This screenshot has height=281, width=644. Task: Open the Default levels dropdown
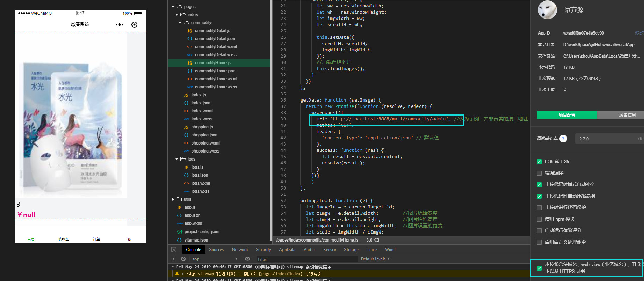pos(375,259)
